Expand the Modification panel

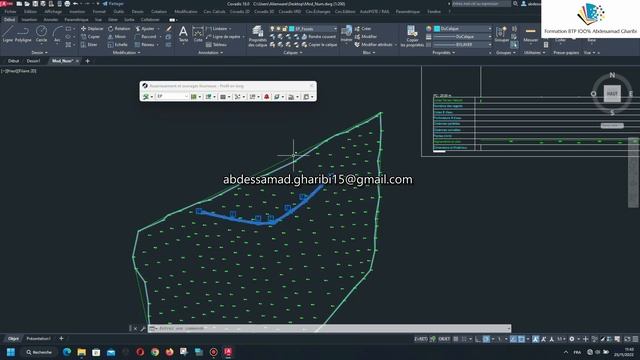click(127, 53)
